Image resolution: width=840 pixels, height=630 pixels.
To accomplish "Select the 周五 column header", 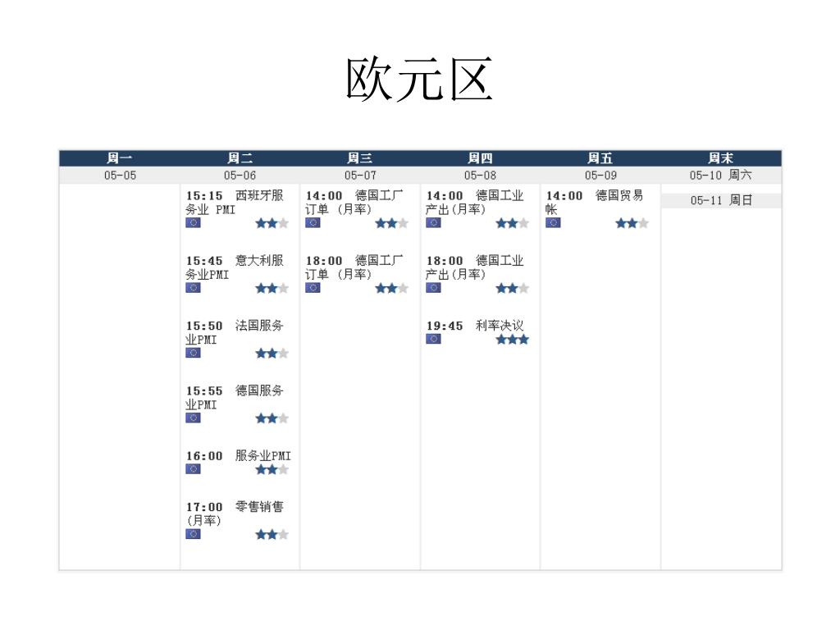I will (600, 158).
